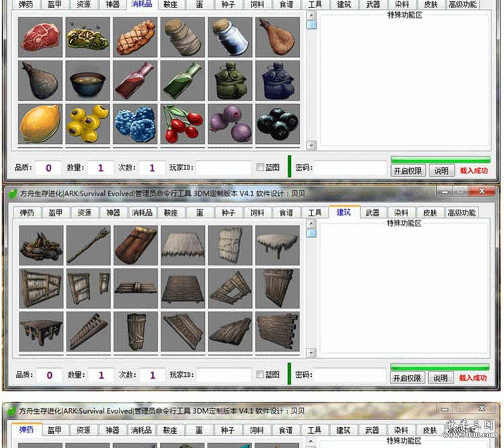This screenshot has height=448, width=504.
Task: Pick the green potion bottle icon
Action: 183,81
